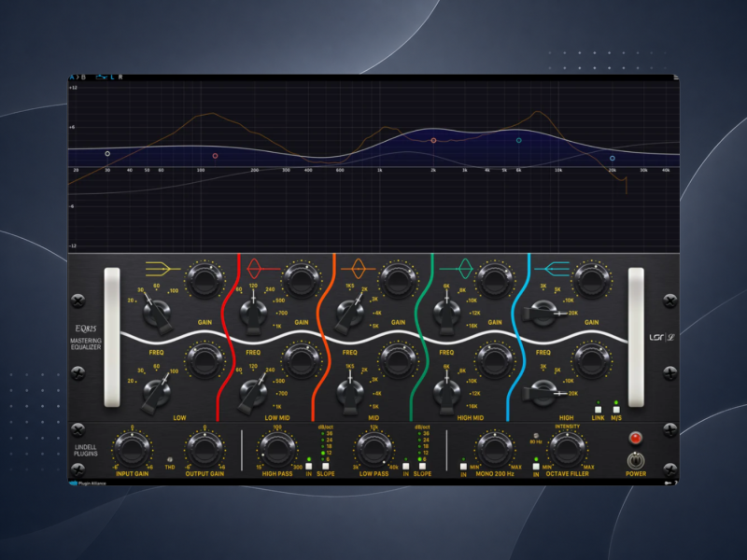Click the lower HIGH MID frequency selector
Image resolution: width=747 pixels, height=560 pixels.
tap(447, 393)
